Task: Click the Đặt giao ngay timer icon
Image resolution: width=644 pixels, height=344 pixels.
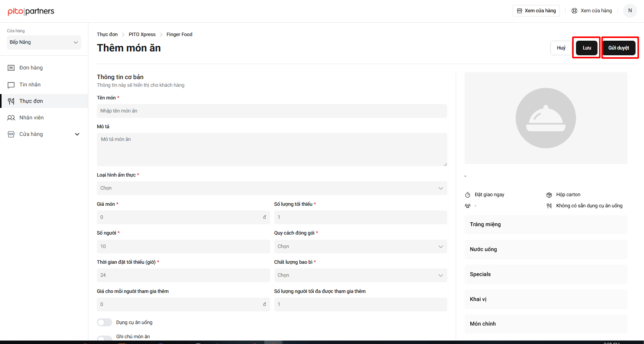Action: point(468,195)
